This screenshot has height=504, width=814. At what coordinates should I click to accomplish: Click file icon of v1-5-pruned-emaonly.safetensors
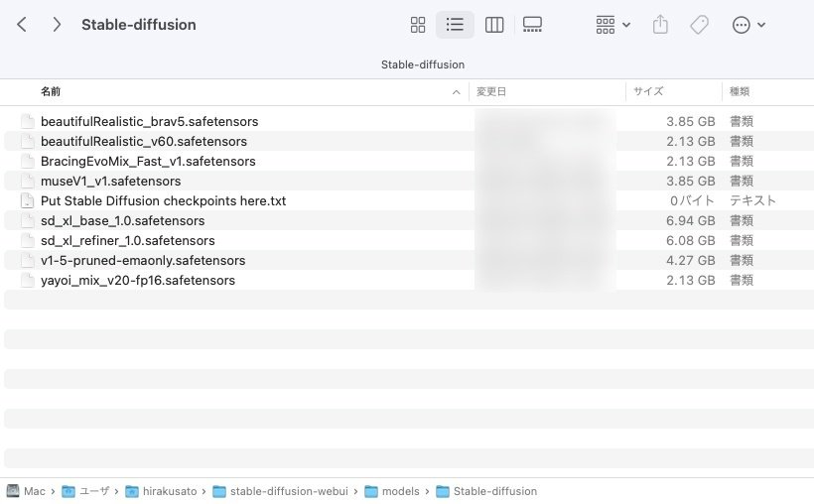click(28, 261)
